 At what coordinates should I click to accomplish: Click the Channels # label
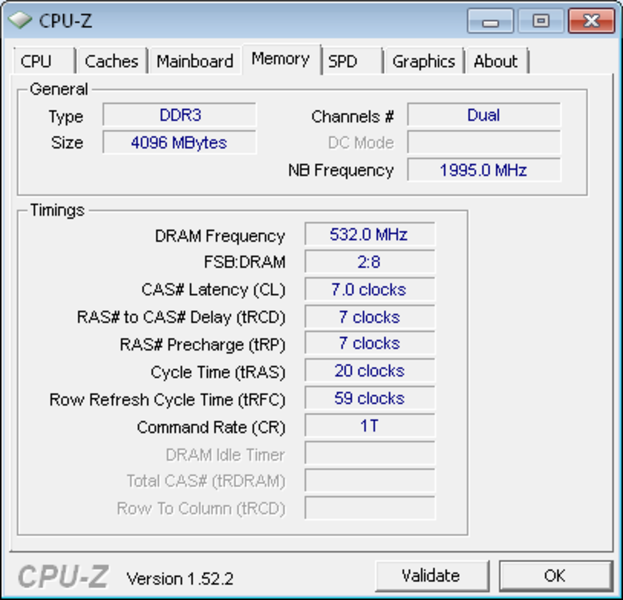[x=352, y=117]
